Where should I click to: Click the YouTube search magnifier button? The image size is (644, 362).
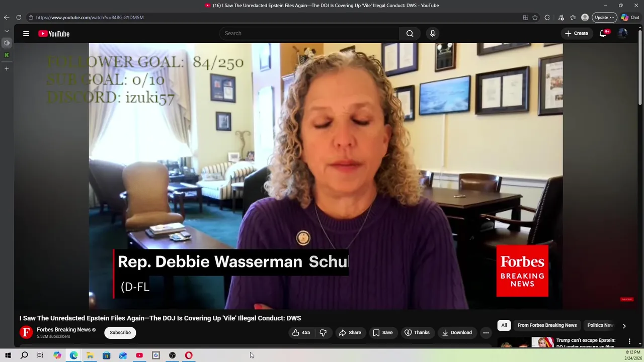(410, 34)
